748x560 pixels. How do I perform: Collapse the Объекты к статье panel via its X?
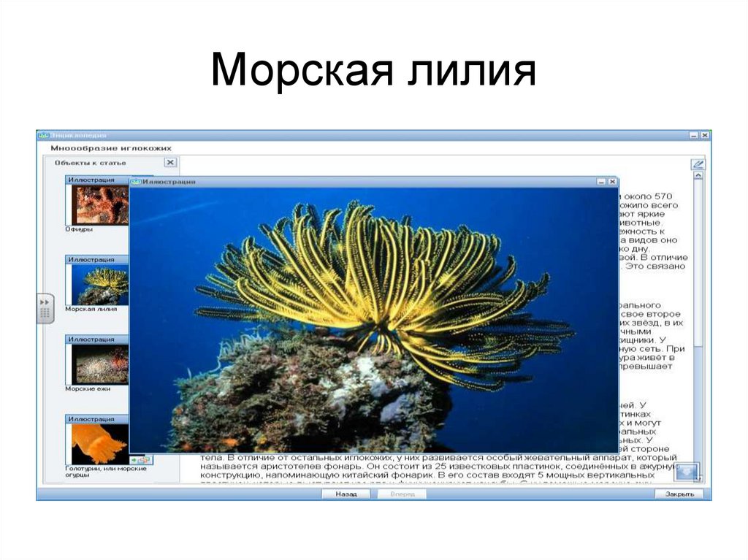pyautogui.click(x=169, y=163)
